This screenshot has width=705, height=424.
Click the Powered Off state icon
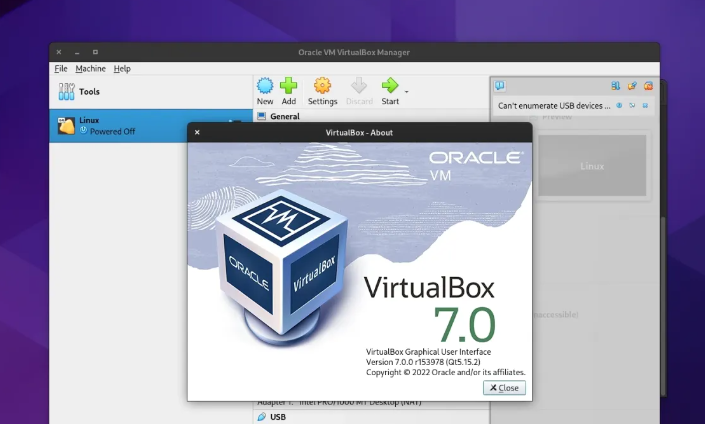tap(83, 131)
